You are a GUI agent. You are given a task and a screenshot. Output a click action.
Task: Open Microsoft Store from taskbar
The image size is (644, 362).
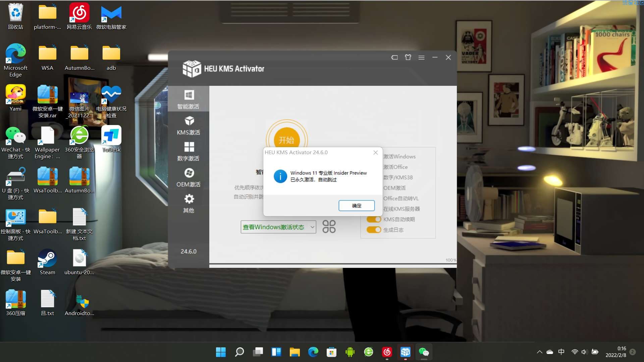(x=331, y=352)
